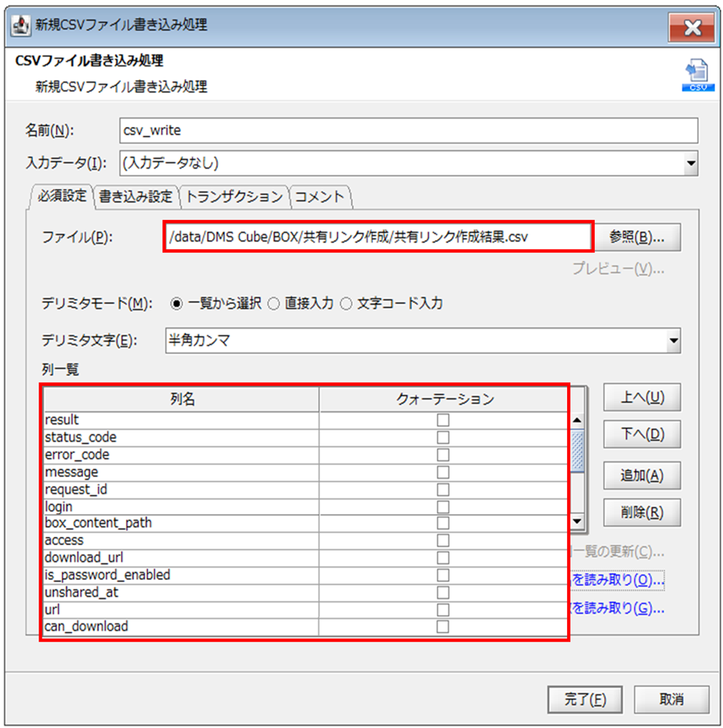Click the を読み取り(O)... link
This screenshot has width=723, height=728.
[x=617, y=581]
